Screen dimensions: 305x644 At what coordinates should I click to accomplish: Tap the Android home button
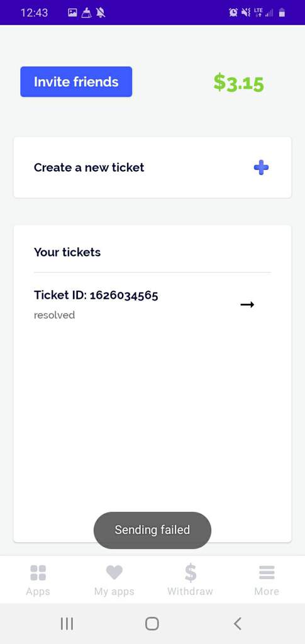(x=152, y=623)
